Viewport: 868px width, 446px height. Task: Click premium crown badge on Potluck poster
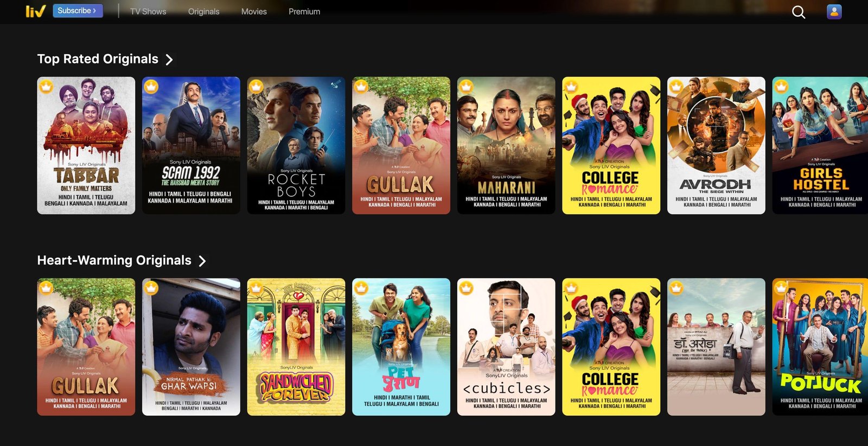[782, 288]
